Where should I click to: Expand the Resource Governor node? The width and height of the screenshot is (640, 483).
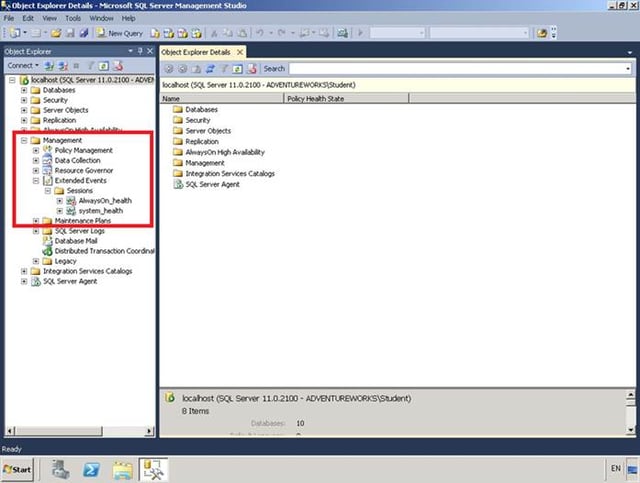coord(36,171)
